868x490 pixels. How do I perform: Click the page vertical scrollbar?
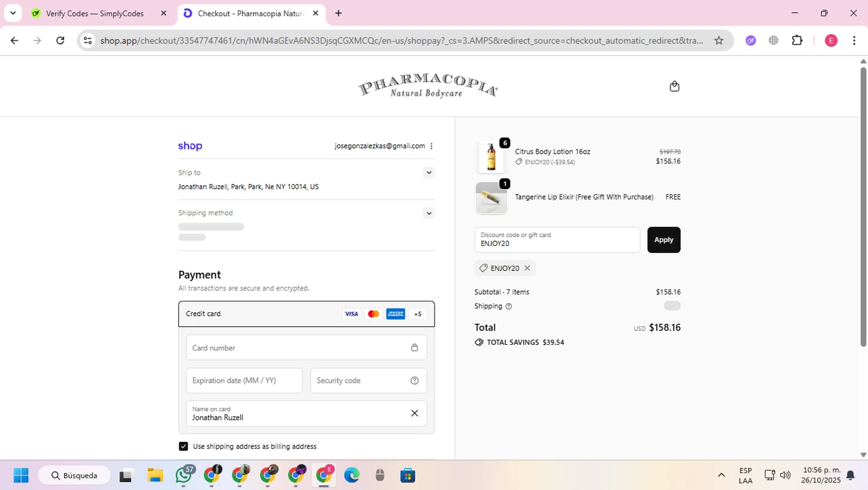[x=863, y=207]
